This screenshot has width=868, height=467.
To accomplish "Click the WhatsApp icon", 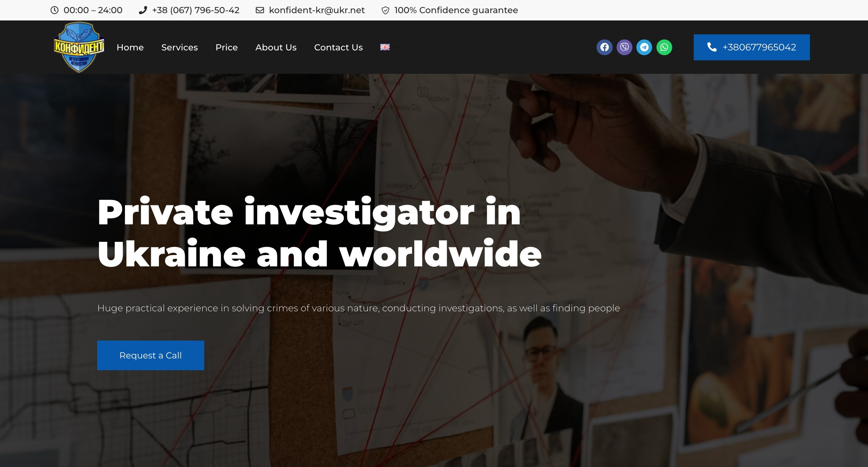I will 664,47.
